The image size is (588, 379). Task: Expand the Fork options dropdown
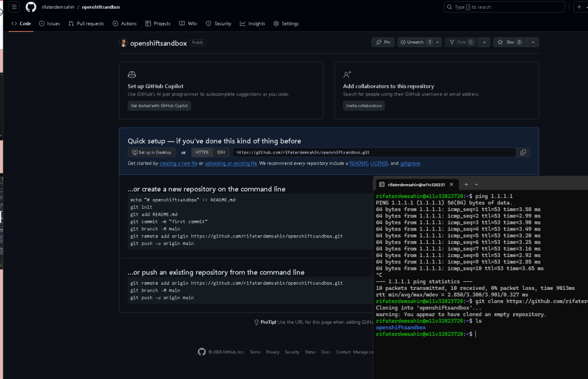(x=484, y=42)
